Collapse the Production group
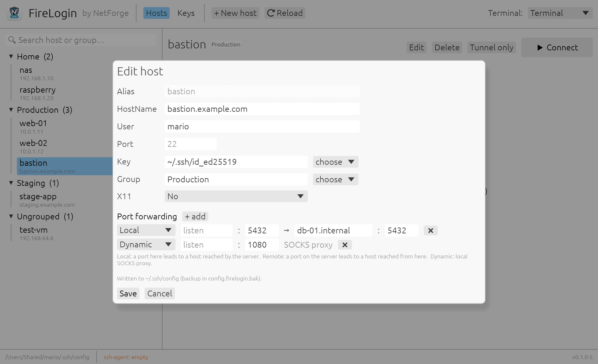 tap(11, 110)
